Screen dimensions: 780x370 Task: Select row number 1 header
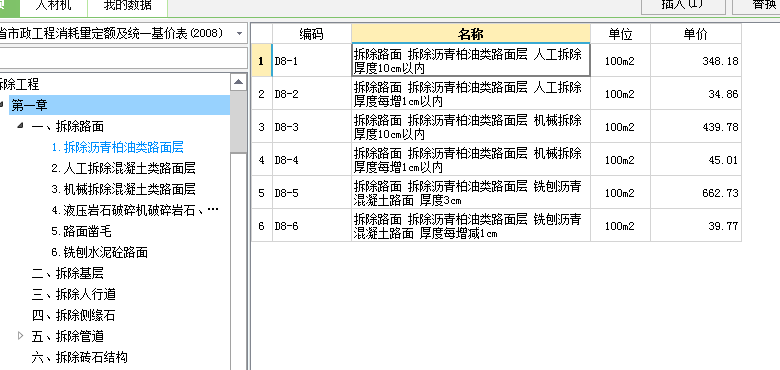261,61
